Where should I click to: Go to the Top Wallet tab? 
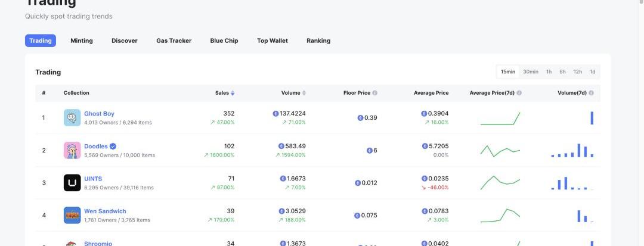[273, 41]
